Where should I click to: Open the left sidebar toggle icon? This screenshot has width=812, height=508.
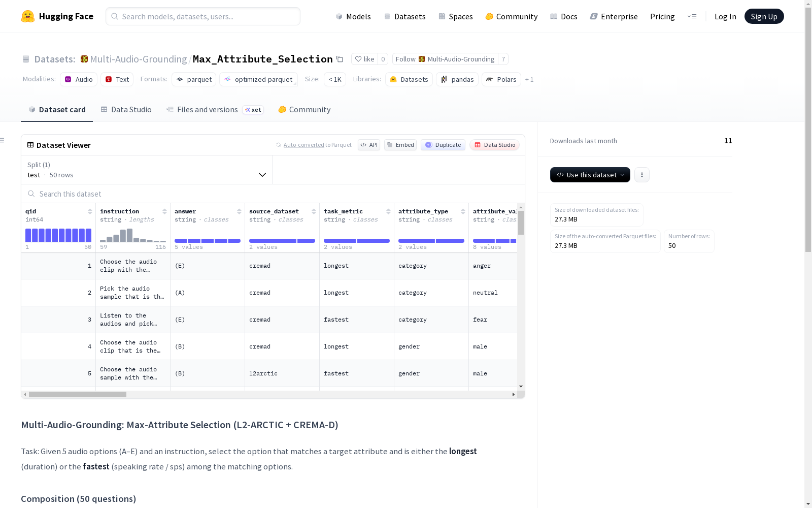coord(3,140)
